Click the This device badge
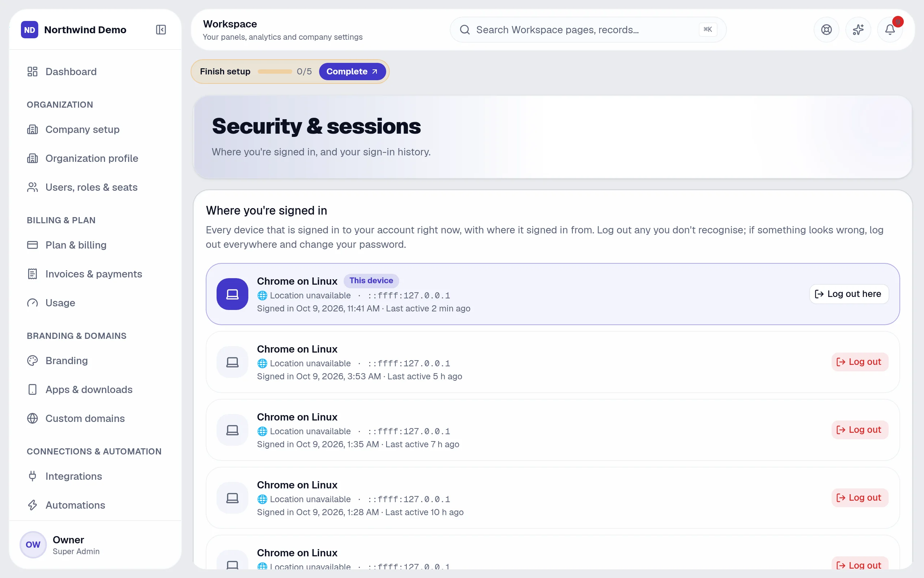Screen dimensions: 924x578 point(371,281)
